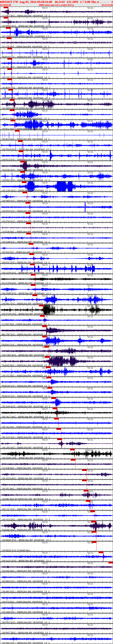This screenshot has height=644, width=113.
Task: Click the event ID 60833822 in header
Action: [x=6, y=2]
